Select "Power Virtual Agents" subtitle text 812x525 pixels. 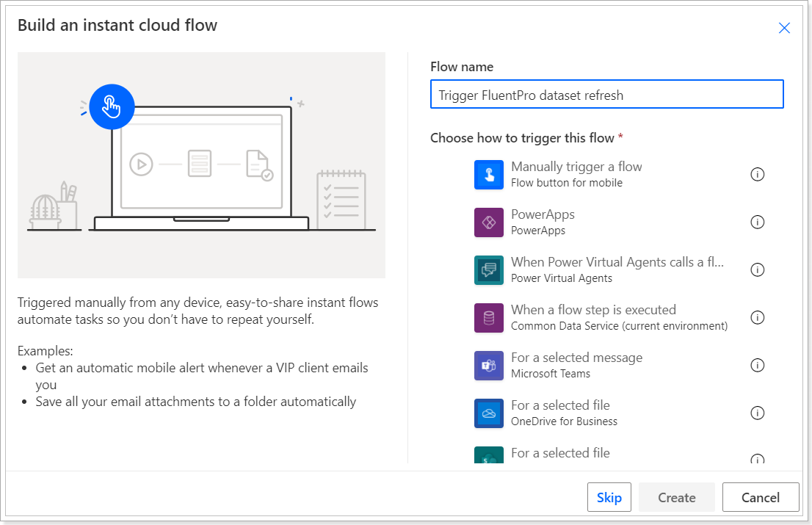(x=562, y=278)
